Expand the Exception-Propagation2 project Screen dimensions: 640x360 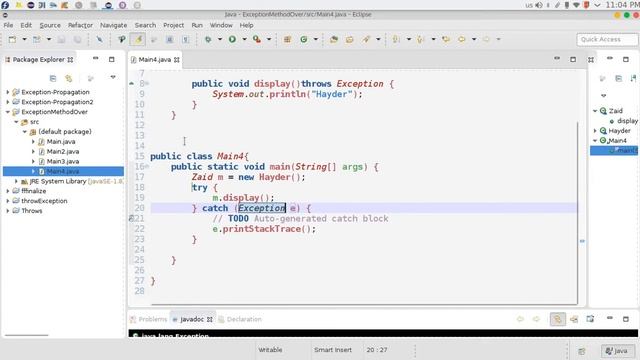(x=8, y=102)
